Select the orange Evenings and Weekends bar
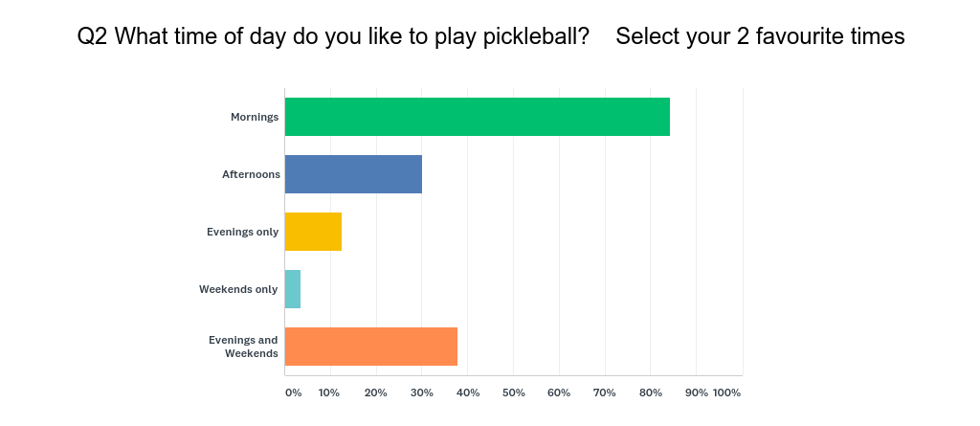This screenshot has height=426, width=980. click(x=370, y=347)
